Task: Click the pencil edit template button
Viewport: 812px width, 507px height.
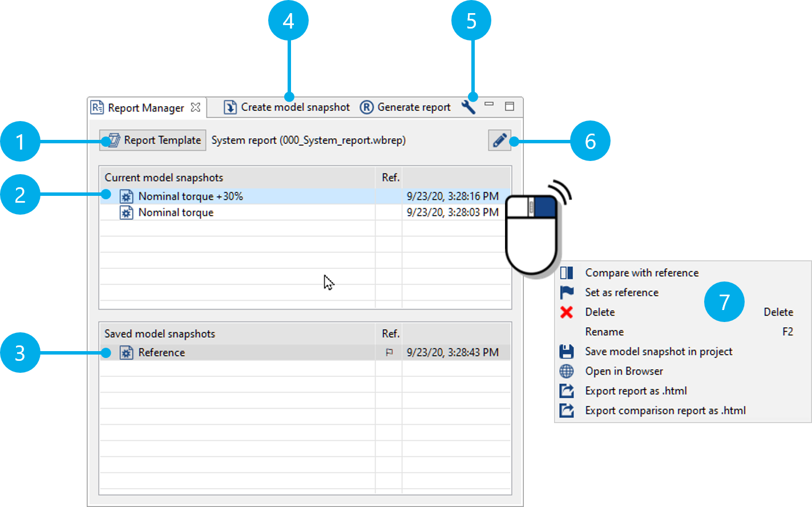Action: pyautogui.click(x=499, y=140)
